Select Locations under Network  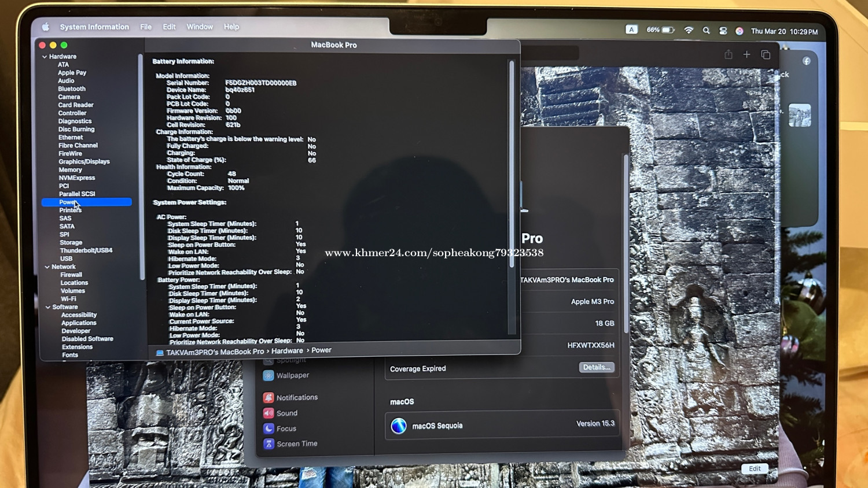click(x=74, y=283)
